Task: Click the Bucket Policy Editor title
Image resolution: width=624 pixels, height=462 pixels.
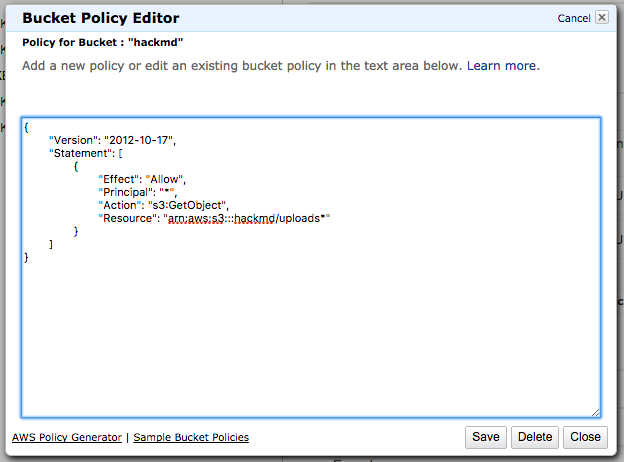Action: [101, 18]
